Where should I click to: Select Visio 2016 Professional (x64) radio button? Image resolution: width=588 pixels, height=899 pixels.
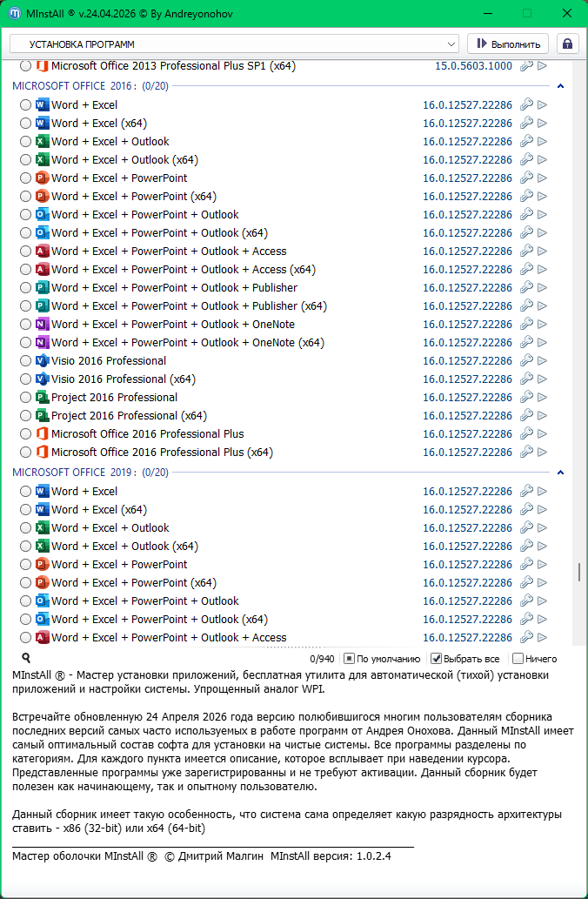25,379
